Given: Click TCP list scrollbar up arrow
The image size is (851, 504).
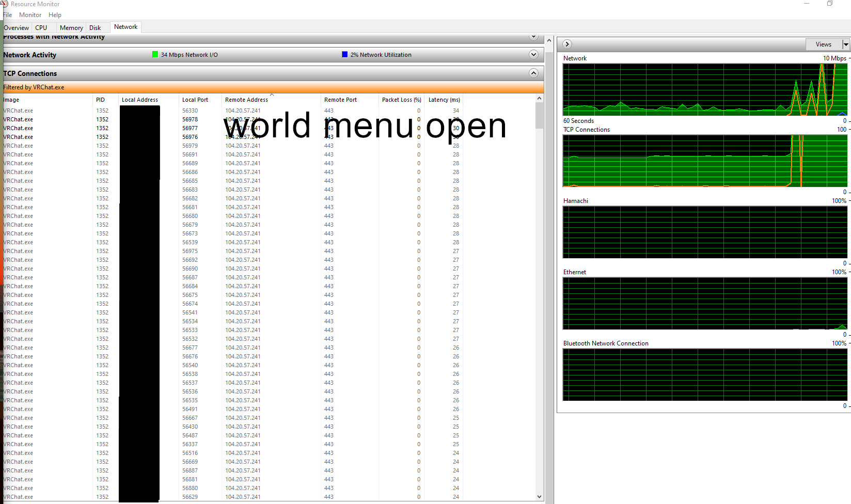Looking at the screenshot, I should click(x=540, y=98).
